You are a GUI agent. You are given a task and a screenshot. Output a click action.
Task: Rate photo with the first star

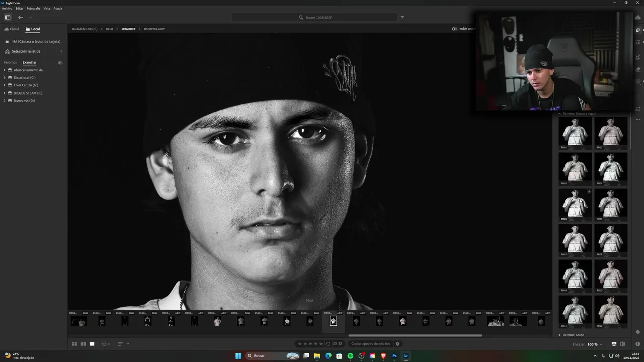coord(300,344)
